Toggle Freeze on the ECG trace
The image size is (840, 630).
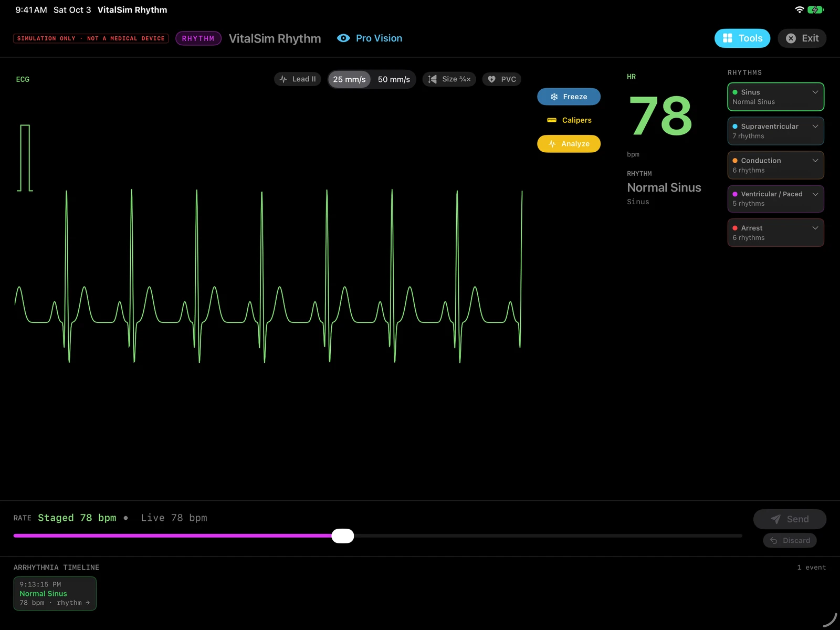569,97
